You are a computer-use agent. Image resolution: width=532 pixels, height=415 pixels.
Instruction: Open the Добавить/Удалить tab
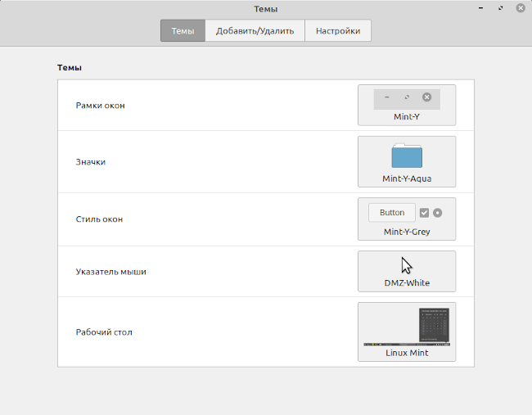pyautogui.click(x=255, y=31)
